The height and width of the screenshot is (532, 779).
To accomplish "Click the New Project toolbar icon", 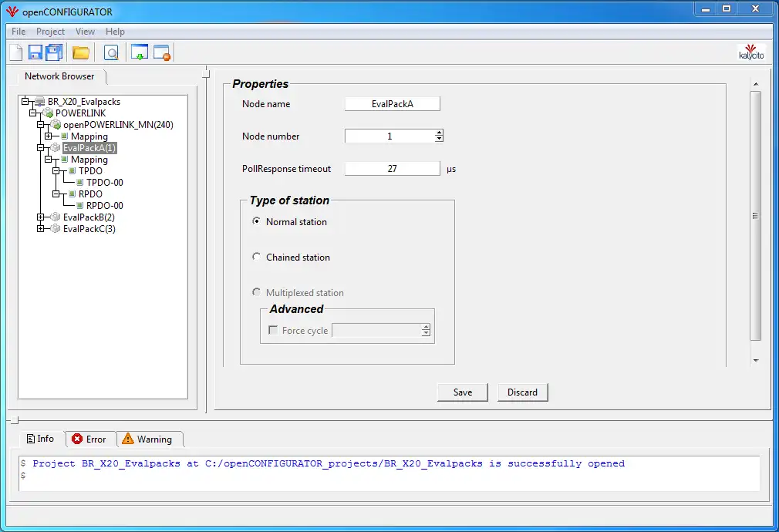I will point(16,52).
